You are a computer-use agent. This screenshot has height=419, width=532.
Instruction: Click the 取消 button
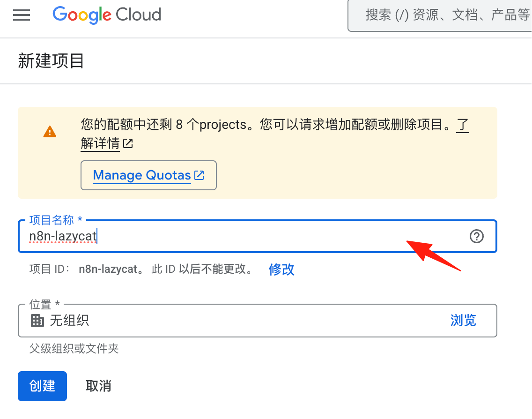98,386
